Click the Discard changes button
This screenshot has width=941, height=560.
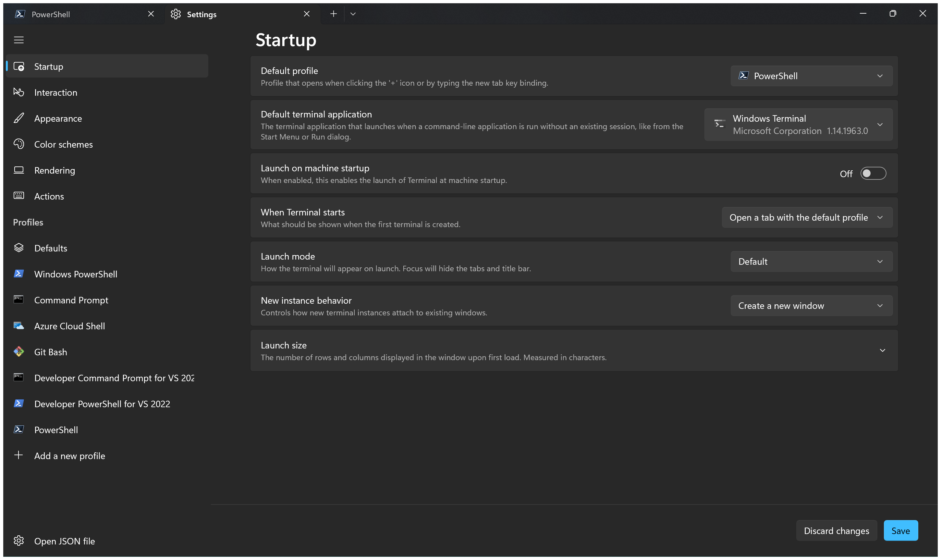point(836,530)
